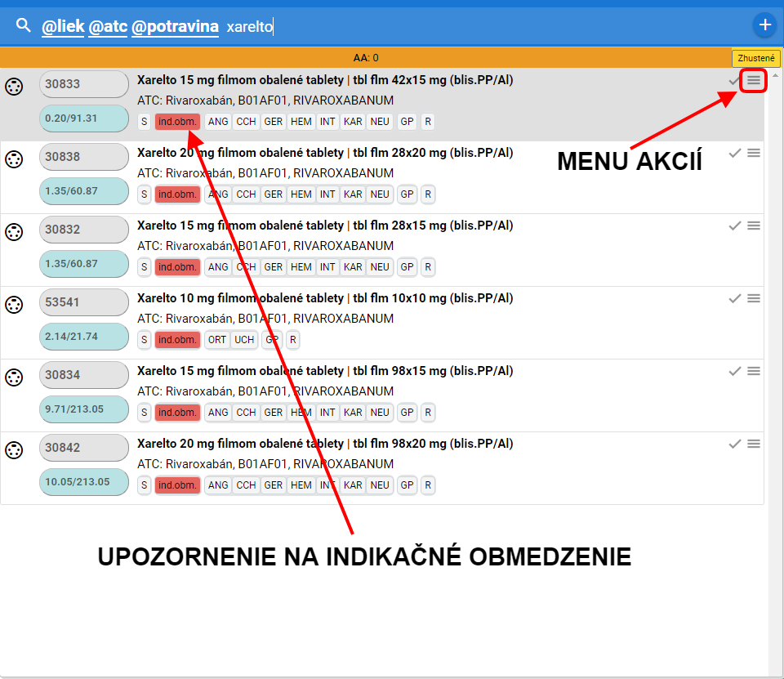Select the @liek search filter
Viewport: 784px width, 679px height.
pos(63,26)
